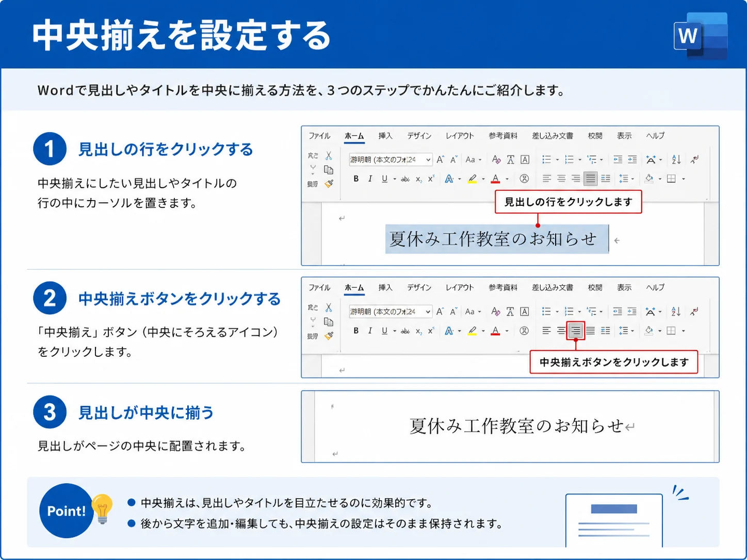Open ヘルプ tab in step 1 ribbon
The width and height of the screenshot is (747, 560).
[655, 136]
